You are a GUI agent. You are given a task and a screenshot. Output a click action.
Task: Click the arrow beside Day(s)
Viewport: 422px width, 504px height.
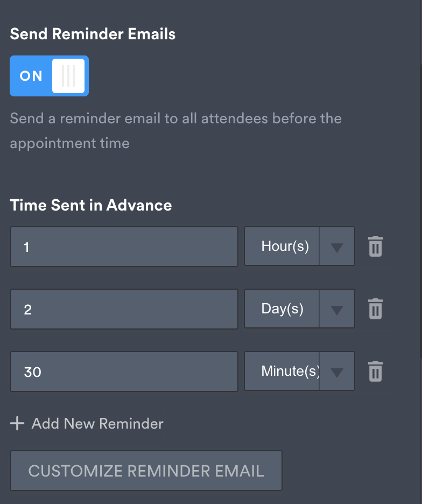pyautogui.click(x=337, y=310)
